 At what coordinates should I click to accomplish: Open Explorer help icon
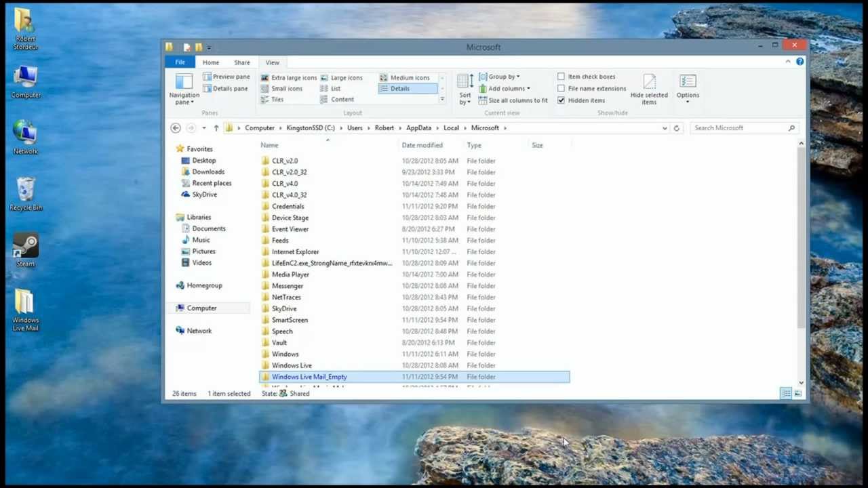(x=800, y=62)
